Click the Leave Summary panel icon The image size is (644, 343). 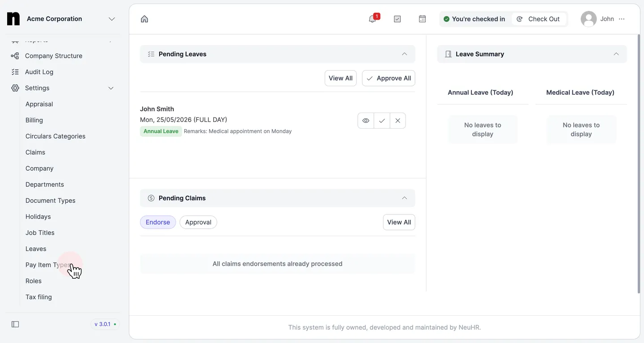coord(448,54)
